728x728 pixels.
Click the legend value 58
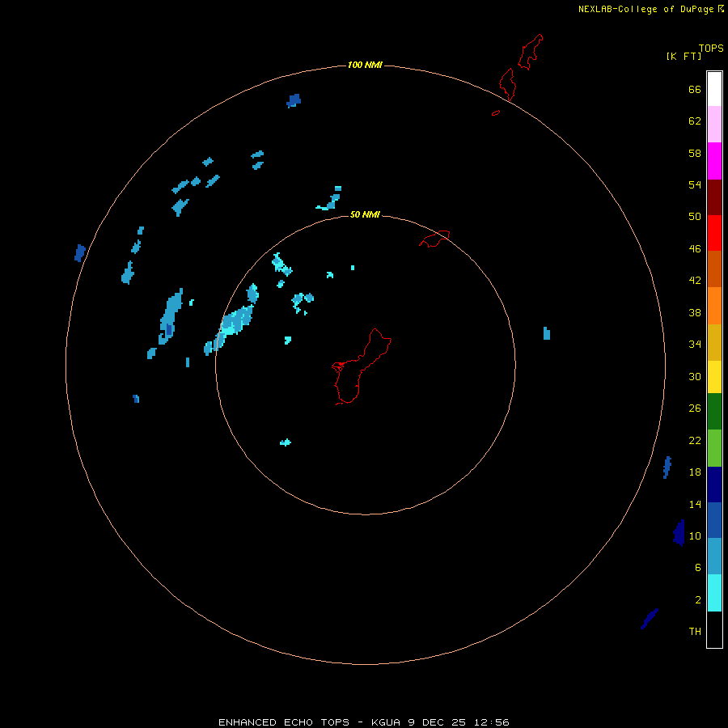(x=695, y=153)
